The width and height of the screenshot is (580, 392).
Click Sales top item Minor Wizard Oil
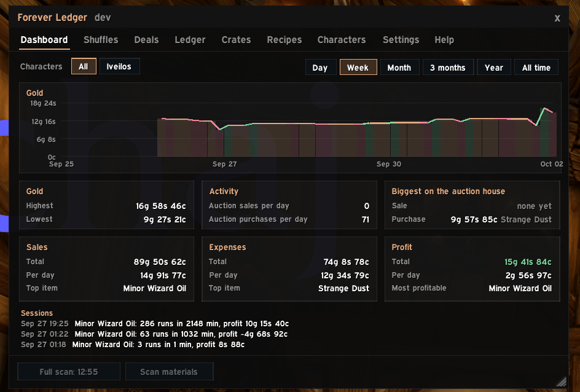pos(155,288)
